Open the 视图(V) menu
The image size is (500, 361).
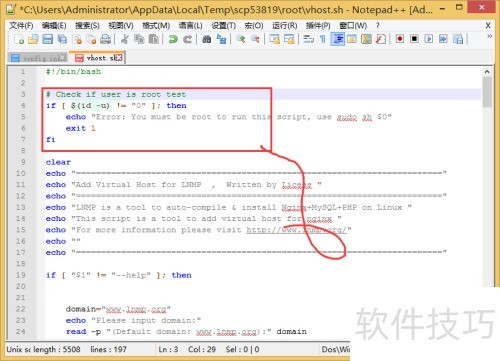coord(121,25)
